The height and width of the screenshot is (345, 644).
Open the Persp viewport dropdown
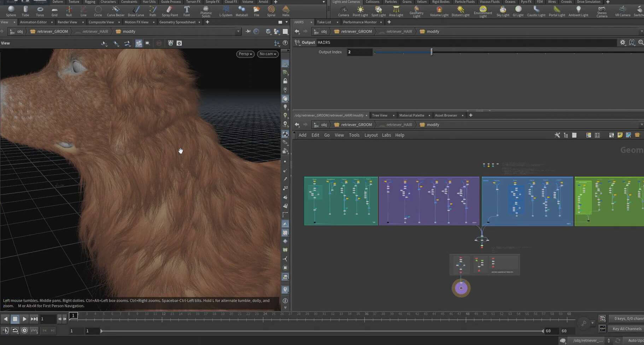click(x=245, y=54)
